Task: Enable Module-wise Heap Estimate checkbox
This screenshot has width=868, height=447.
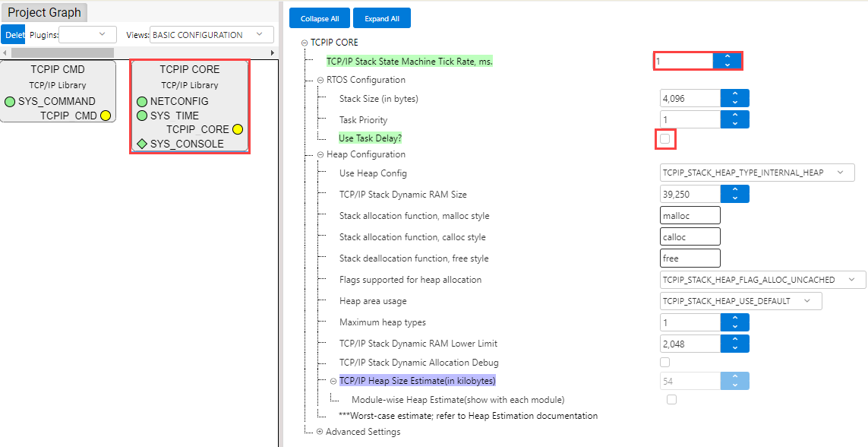Action: (x=671, y=399)
